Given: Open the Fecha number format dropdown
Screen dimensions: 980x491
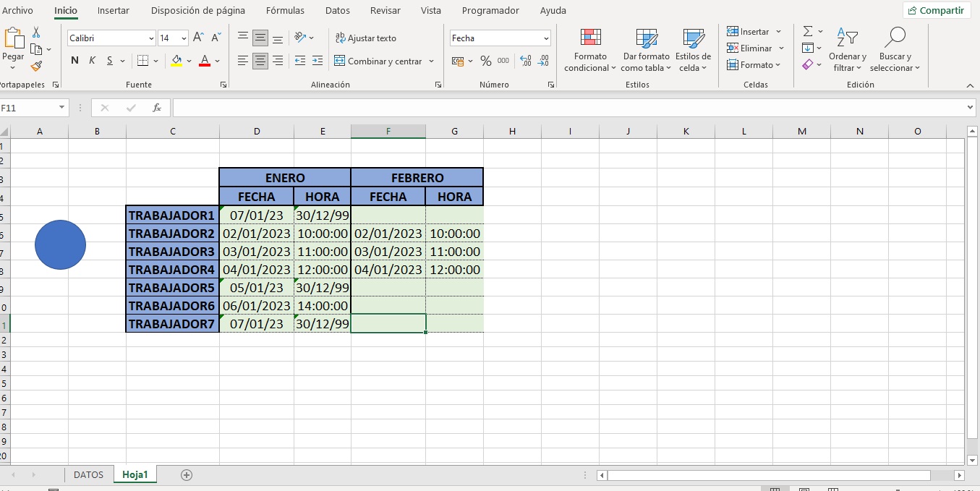Looking at the screenshot, I should pos(546,38).
